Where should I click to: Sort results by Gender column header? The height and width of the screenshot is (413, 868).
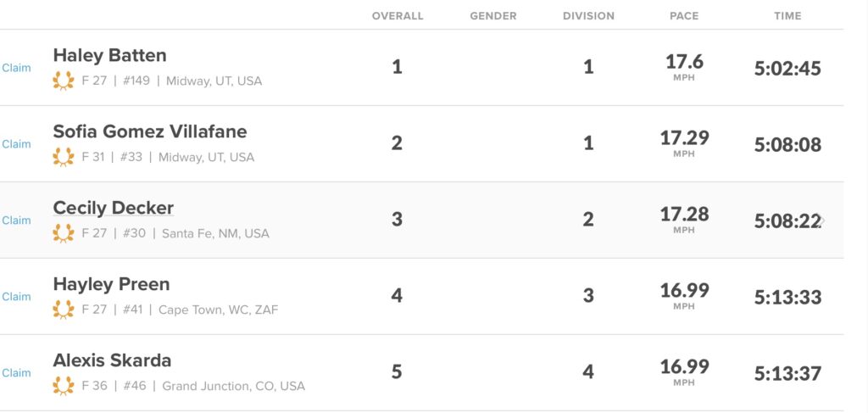point(492,16)
